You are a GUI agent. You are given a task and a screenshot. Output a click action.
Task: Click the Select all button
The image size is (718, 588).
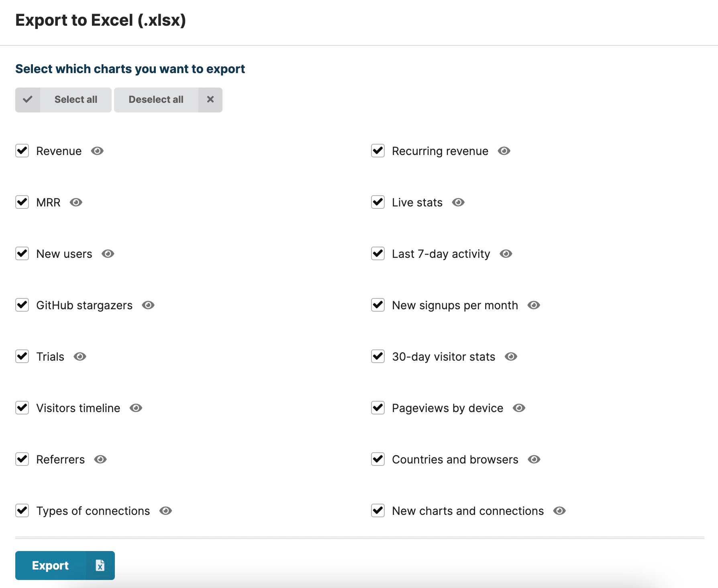63,100
